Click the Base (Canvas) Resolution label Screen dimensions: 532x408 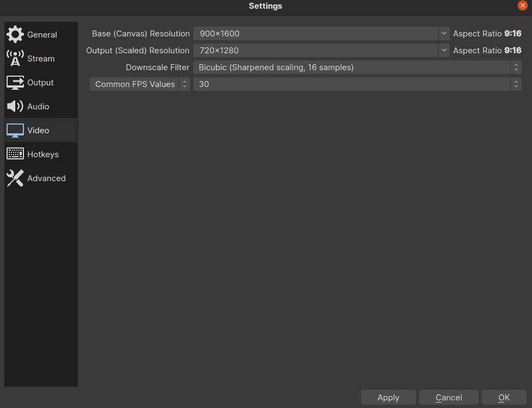tap(141, 34)
